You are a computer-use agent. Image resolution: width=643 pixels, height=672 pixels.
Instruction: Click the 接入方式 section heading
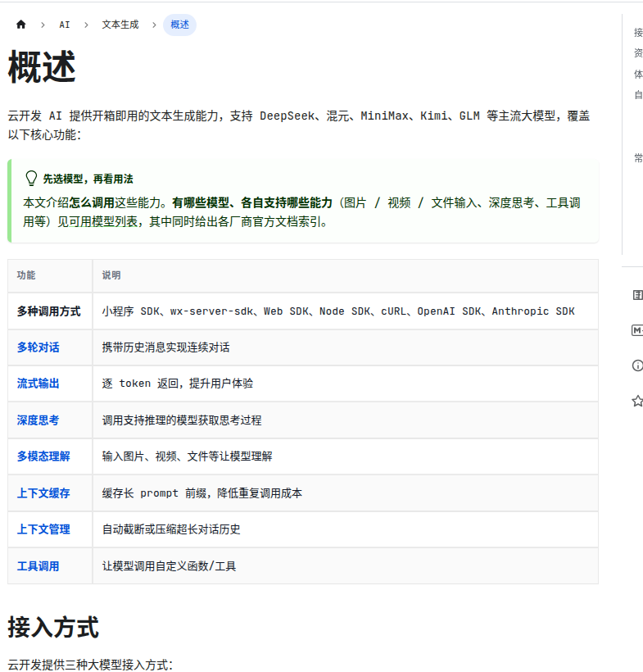pyautogui.click(x=53, y=628)
